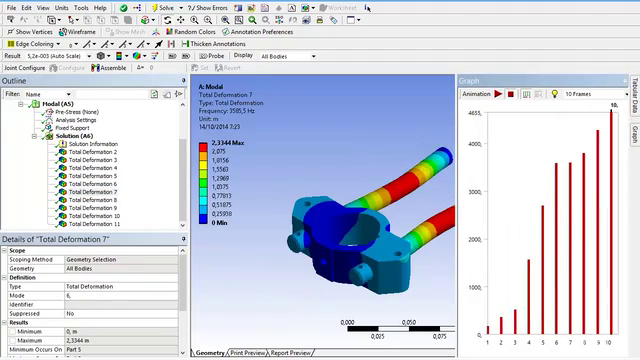Screen dimensions: 640x360
Task: Click the Assemble button
Action: (x=109, y=68)
